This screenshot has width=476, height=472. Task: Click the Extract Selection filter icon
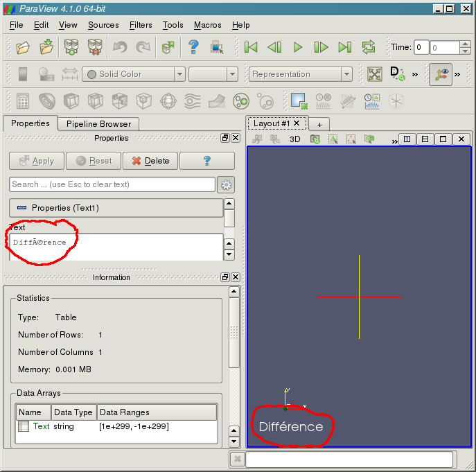(x=299, y=101)
